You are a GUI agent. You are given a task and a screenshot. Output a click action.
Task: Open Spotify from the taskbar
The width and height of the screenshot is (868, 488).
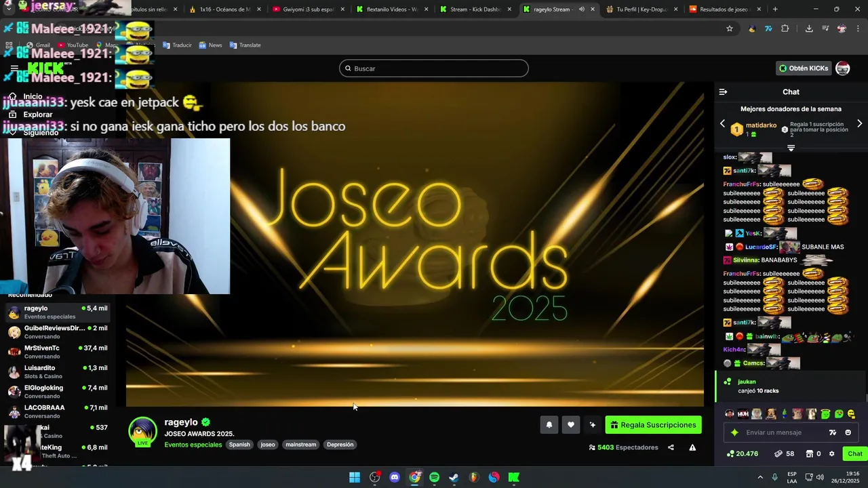click(434, 477)
